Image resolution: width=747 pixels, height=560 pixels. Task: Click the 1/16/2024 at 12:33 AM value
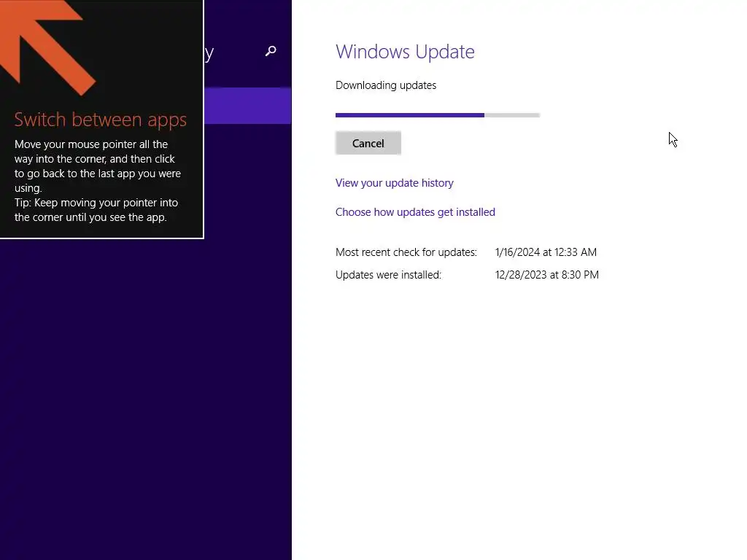click(x=546, y=252)
